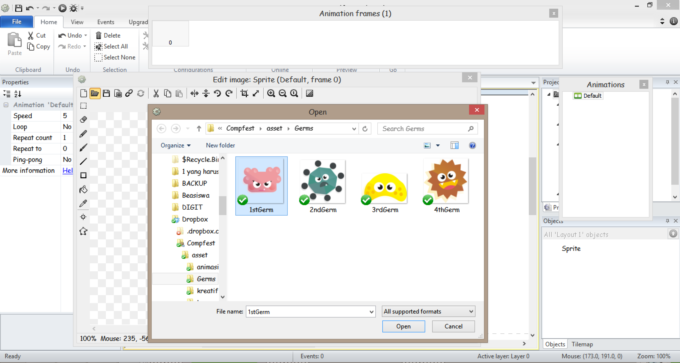Click the Crop icon in editor toolbar
Image resolution: width=680 pixels, height=363 pixels.
(245, 93)
